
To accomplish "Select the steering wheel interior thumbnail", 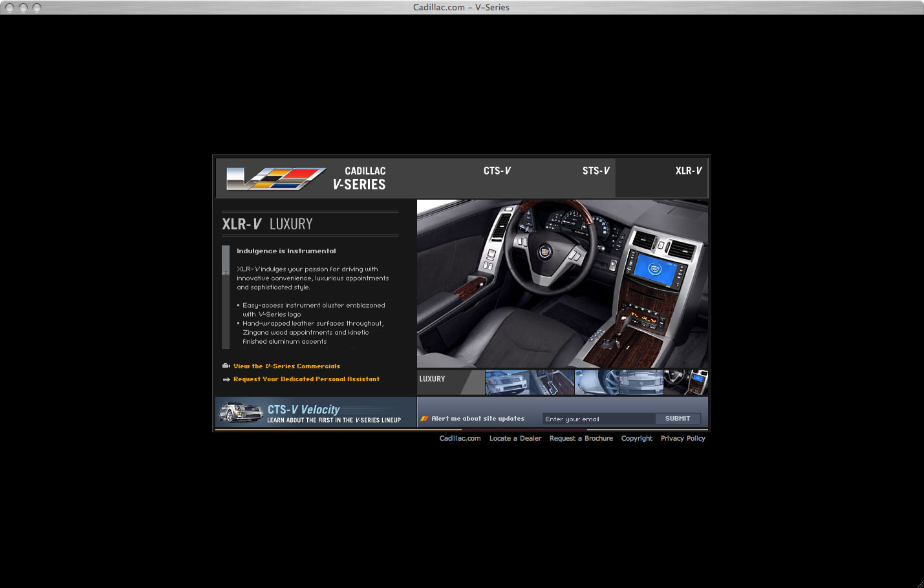I will [686, 383].
